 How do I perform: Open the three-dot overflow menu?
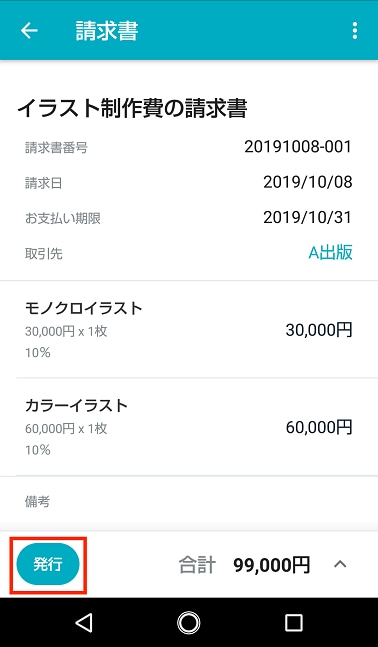[354, 31]
